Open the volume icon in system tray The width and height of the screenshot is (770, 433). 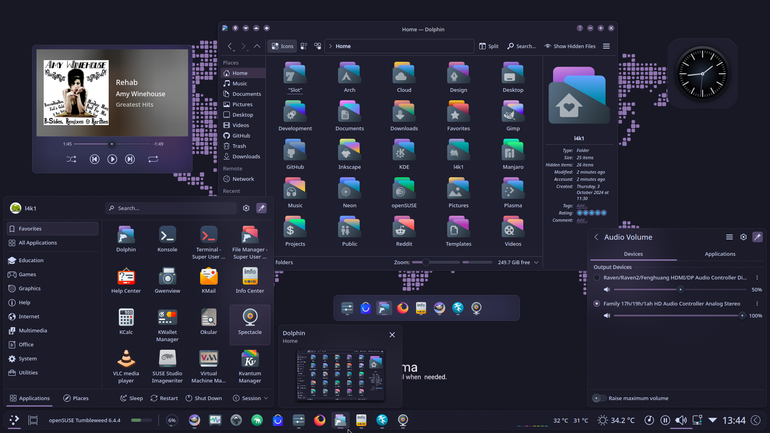coord(681,420)
